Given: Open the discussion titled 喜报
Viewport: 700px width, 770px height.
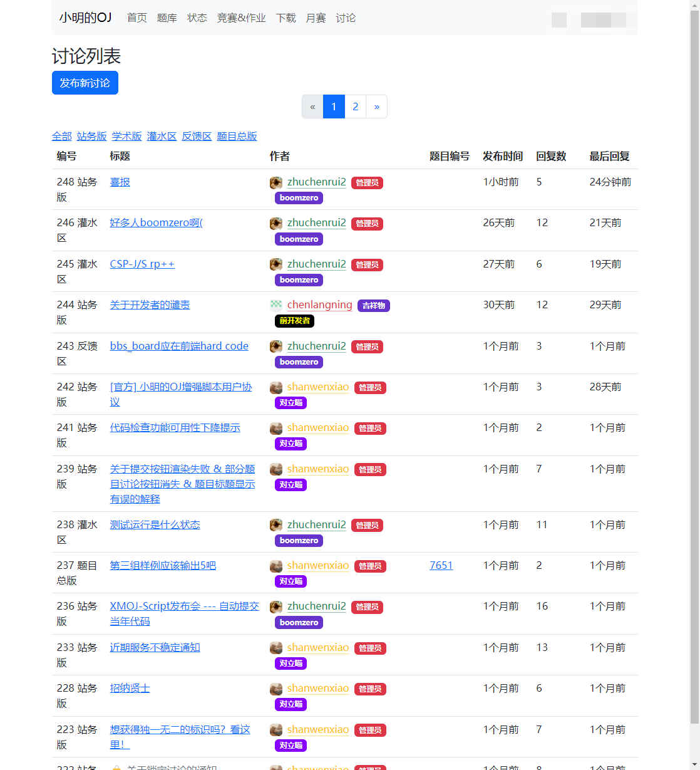Looking at the screenshot, I should click(120, 182).
